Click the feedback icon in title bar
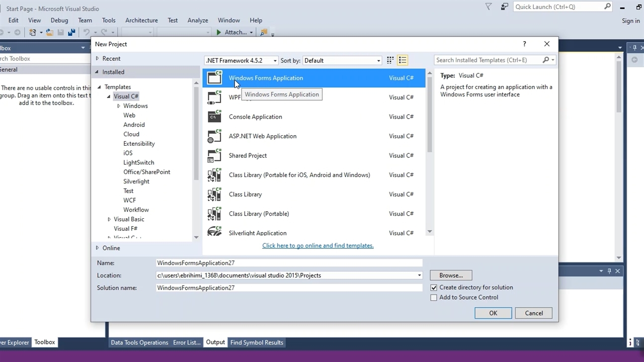644x362 pixels. 504,7
